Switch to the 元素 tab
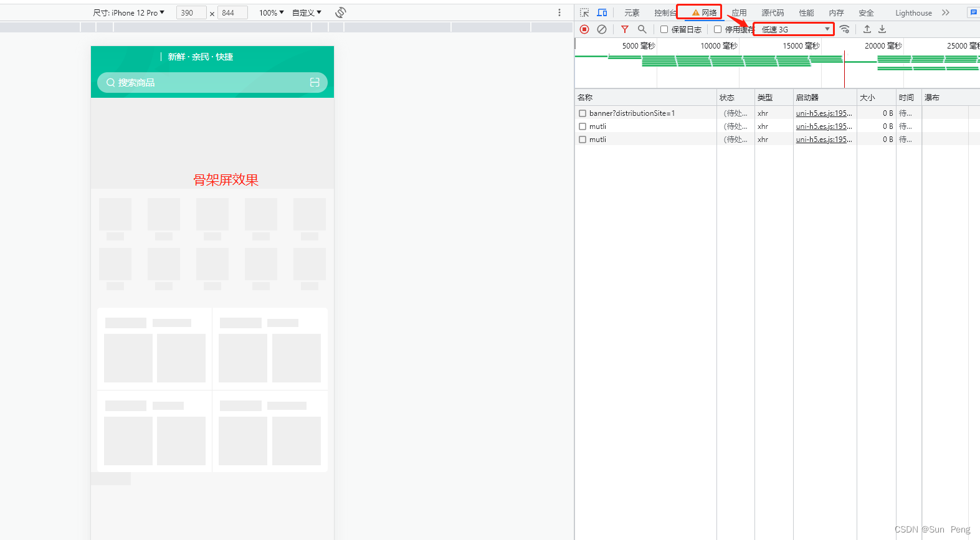 click(x=632, y=12)
